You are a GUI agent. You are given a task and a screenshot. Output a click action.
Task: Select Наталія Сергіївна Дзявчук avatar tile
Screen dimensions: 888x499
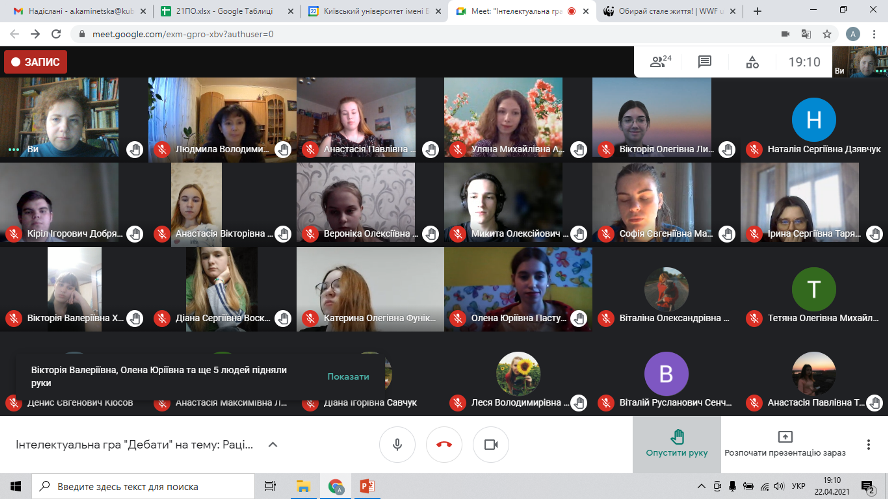pyautogui.click(x=814, y=120)
